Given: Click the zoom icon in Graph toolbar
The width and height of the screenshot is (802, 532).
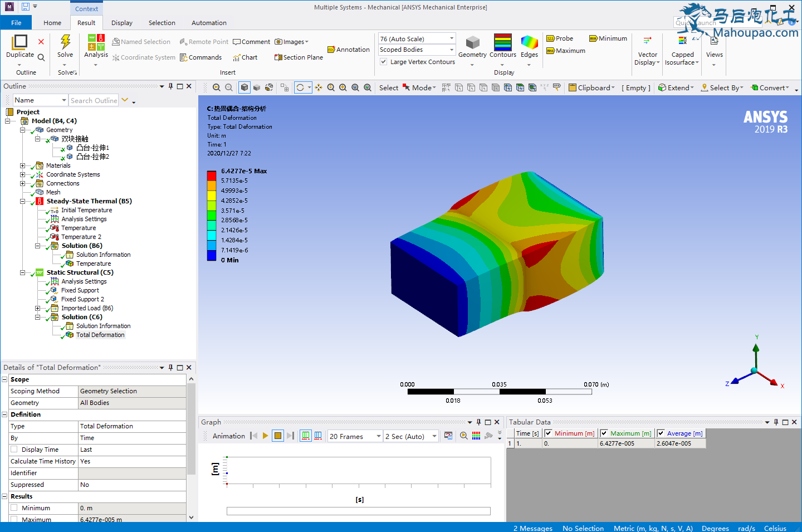Looking at the screenshot, I should pos(464,436).
